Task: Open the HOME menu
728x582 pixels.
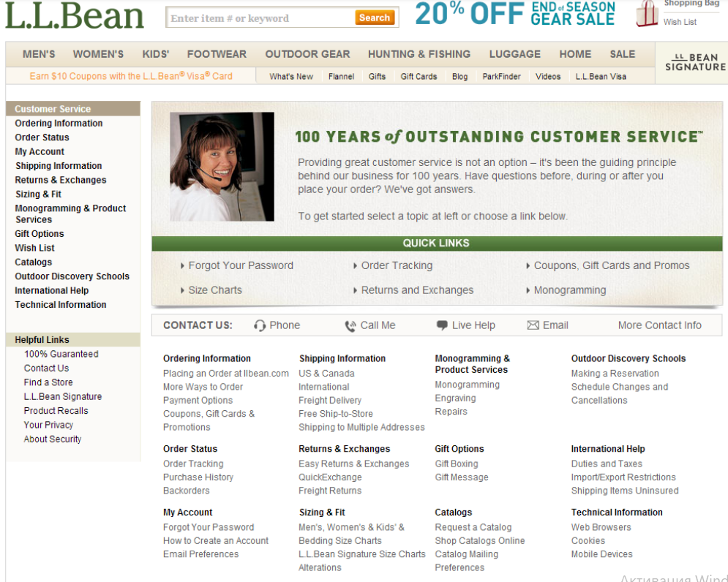Action: click(x=575, y=54)
